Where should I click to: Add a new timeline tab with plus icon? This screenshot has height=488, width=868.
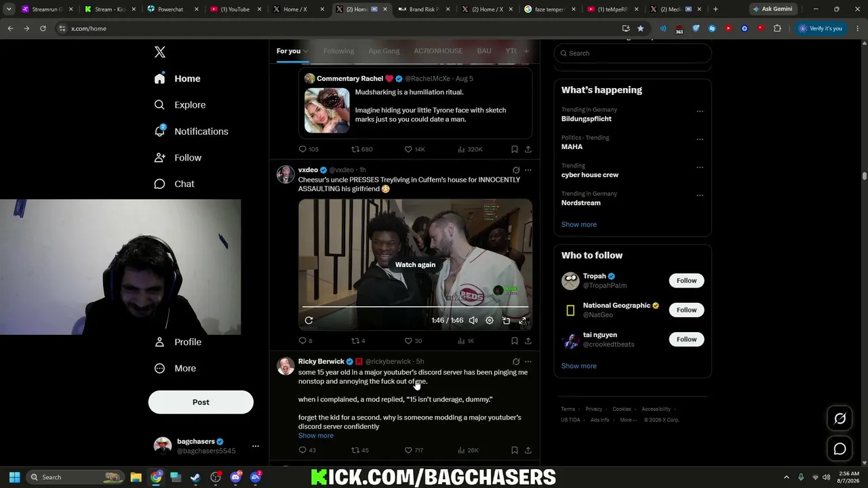(526, 52)
